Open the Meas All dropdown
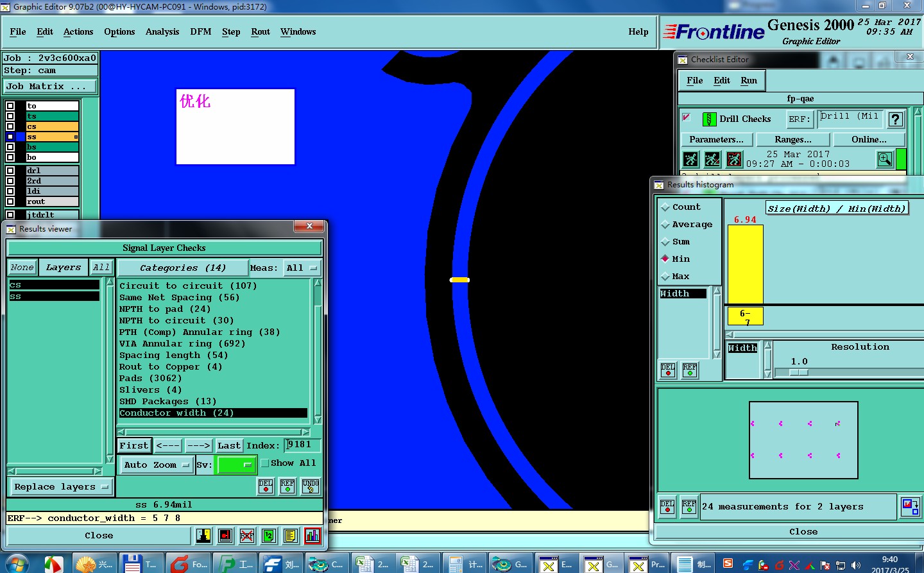This screenshot has width=924, height=573. (302, 268)
